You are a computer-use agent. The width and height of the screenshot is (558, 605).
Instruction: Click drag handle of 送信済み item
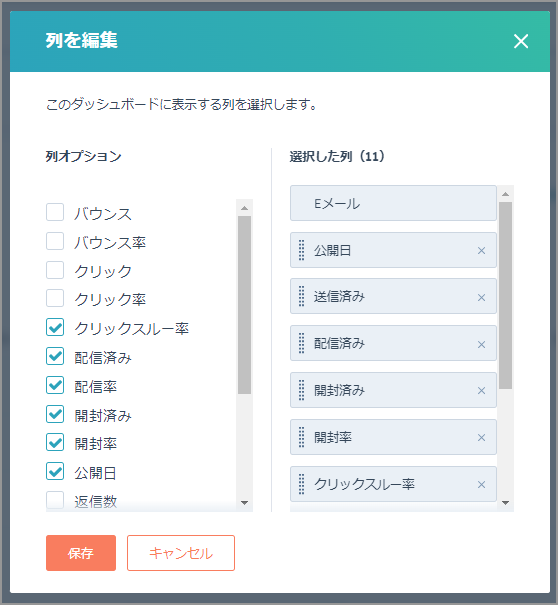click(301, 296)
